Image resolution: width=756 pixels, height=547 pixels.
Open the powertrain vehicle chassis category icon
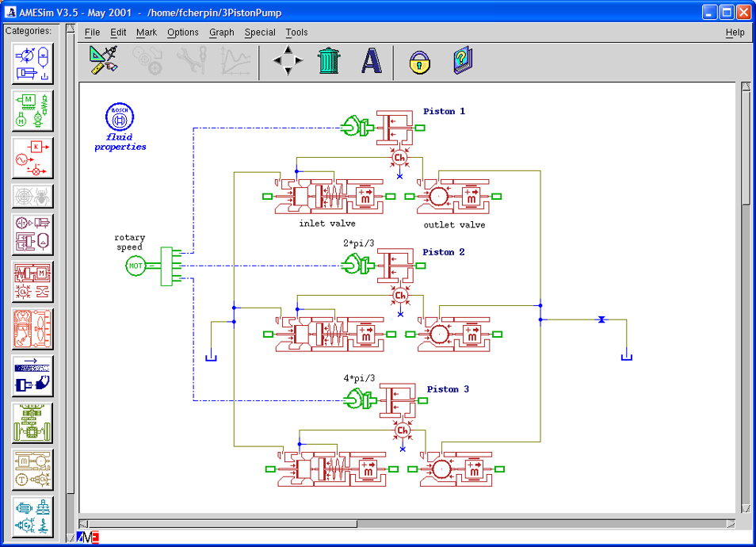[32, 423]
